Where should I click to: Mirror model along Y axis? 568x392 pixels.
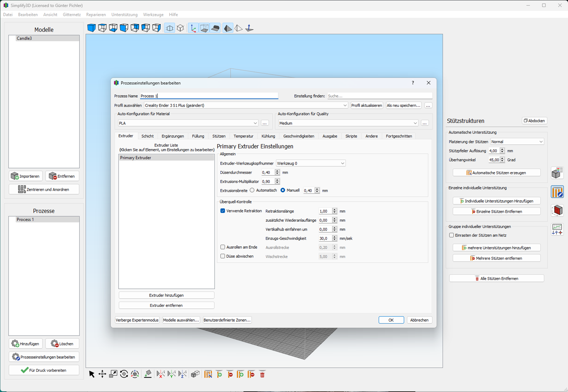point(171,374)
